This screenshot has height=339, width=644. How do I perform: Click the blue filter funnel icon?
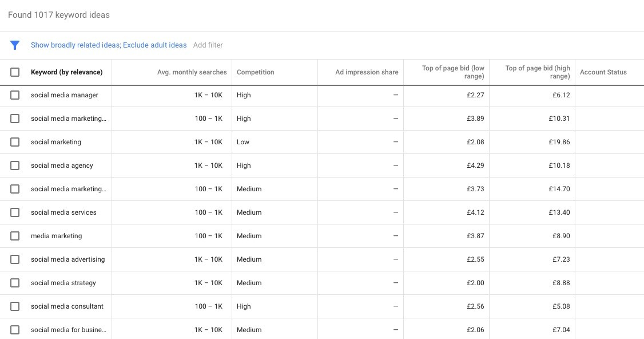pyautogui.click(x=15, y=45)
